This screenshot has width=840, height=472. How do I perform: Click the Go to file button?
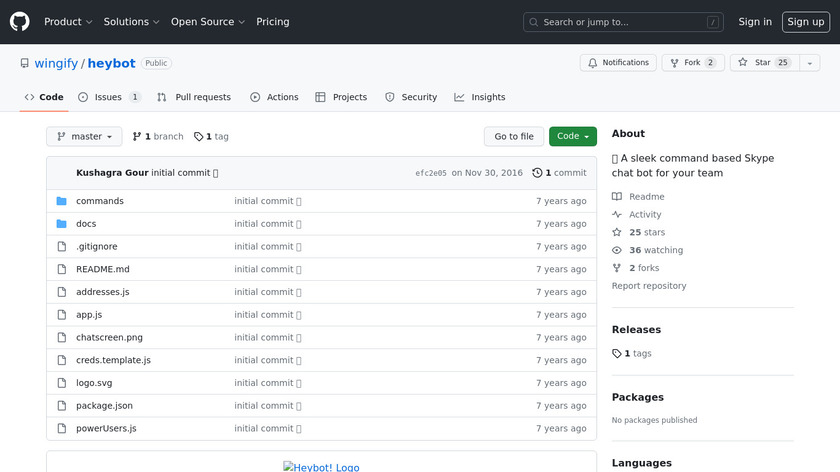point(514,137)
